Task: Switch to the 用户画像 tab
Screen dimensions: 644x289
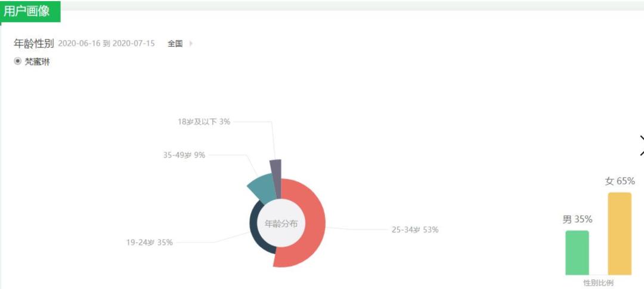Action: point(30,11)
